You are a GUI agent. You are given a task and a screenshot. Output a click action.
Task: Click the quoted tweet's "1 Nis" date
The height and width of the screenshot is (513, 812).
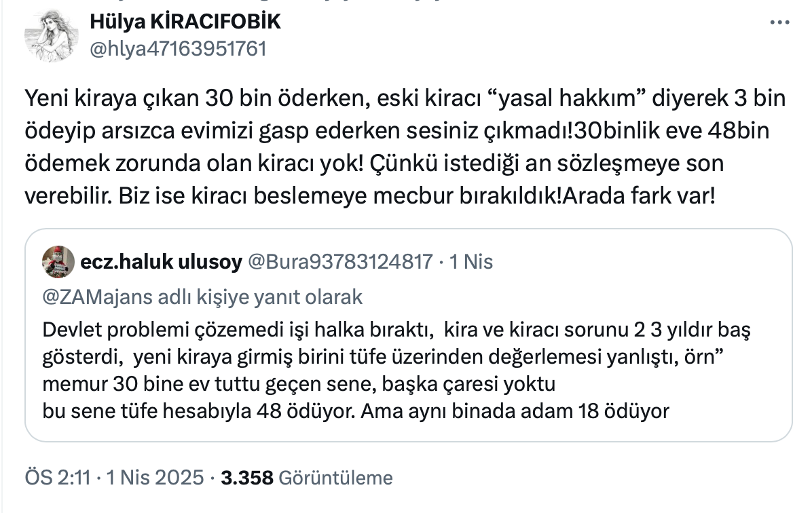click(473, 261)
